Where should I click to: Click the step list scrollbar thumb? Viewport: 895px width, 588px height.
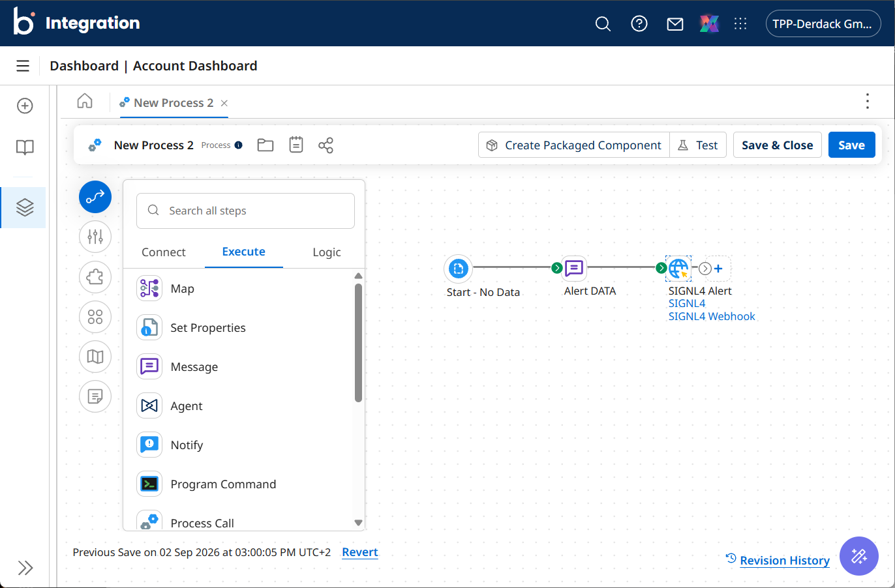[x=358, y=343]
